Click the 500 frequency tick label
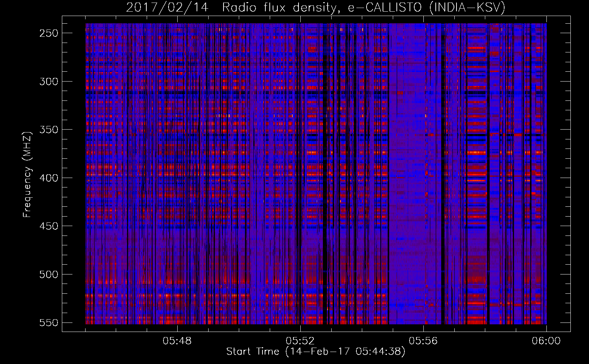Viewport: 589px width, 364px height. click(48, 274)
